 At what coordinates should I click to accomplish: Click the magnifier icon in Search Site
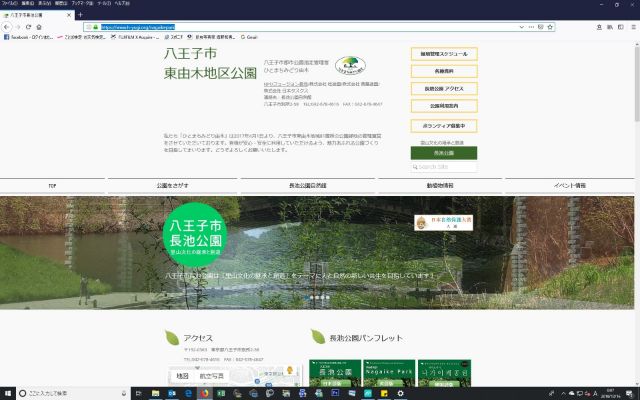pyautogui.click(x=415, y=167)
